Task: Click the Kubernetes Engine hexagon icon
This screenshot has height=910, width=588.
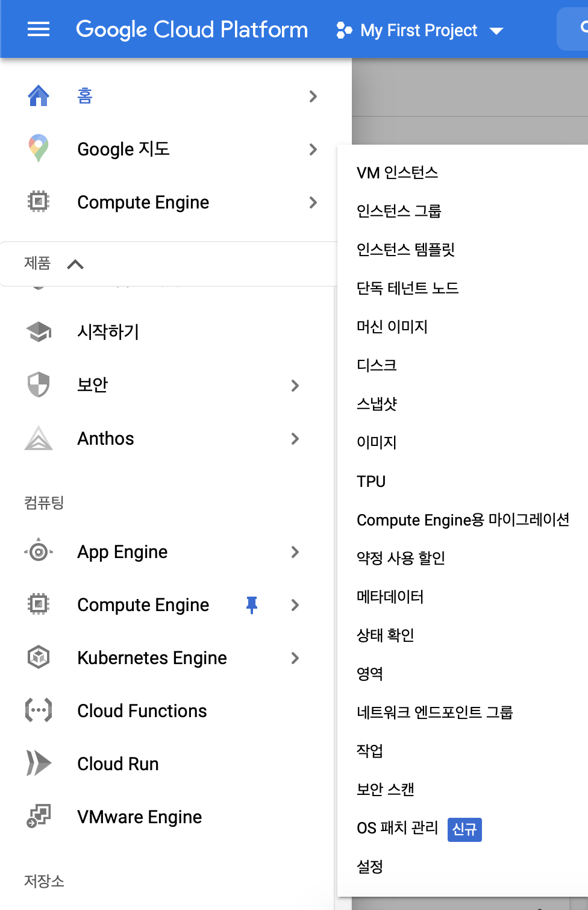Action: pyautogui.click(x=39, y=657)
